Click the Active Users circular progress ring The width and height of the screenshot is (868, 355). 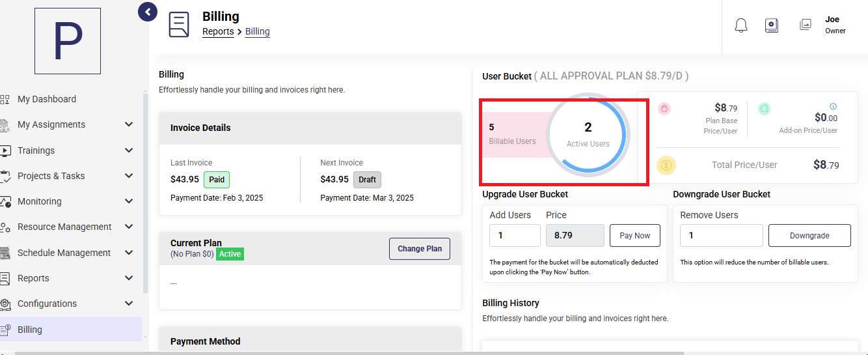point(588,135)
